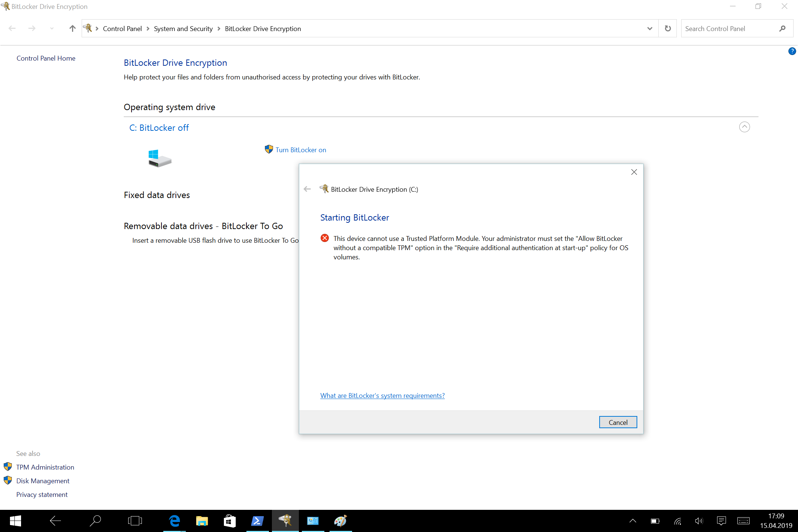
Task: Click the red error icon in dialog
Action: (325, 238)
